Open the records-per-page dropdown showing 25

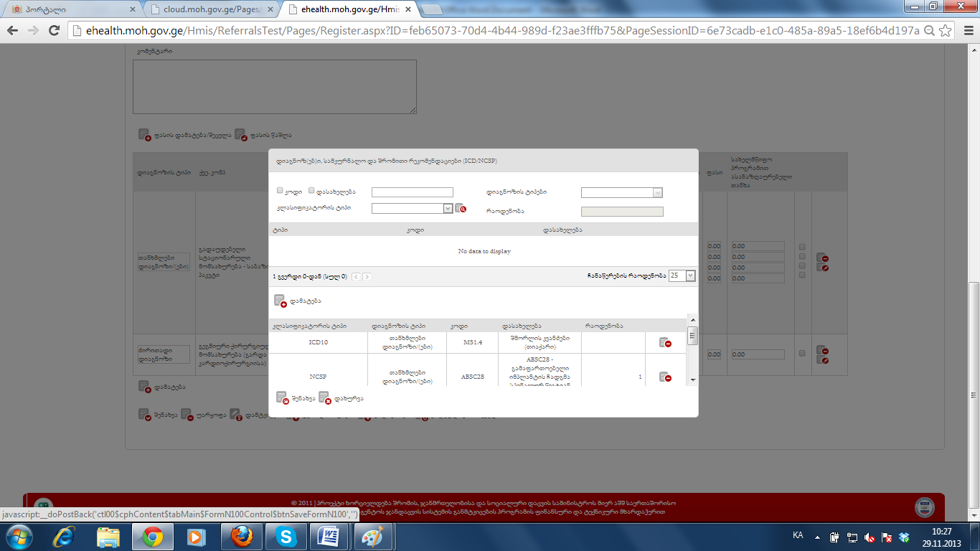(690, 275)
